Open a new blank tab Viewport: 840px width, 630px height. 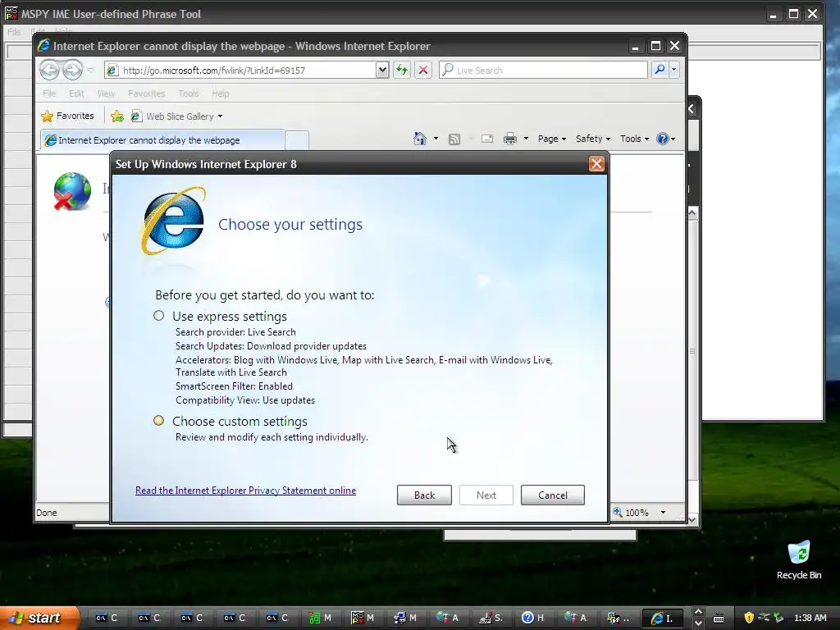pos(297,140)
